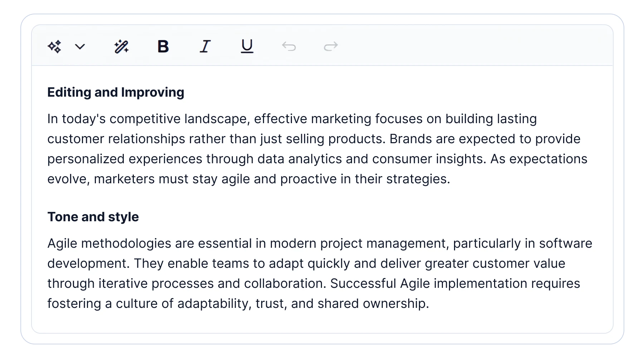Expand the menu beside the sparkles icon
Viewport: 644px width, 358px height.
(79, 47)
